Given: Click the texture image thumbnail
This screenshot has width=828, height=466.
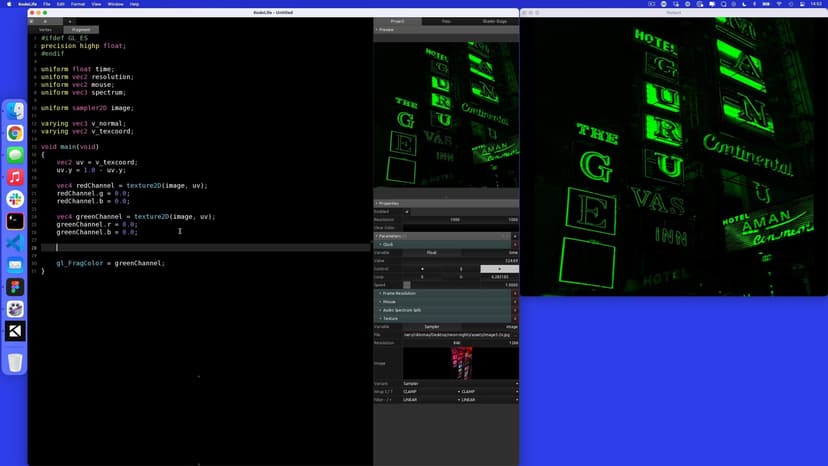Looking at the screenshot, I should 461,362.
